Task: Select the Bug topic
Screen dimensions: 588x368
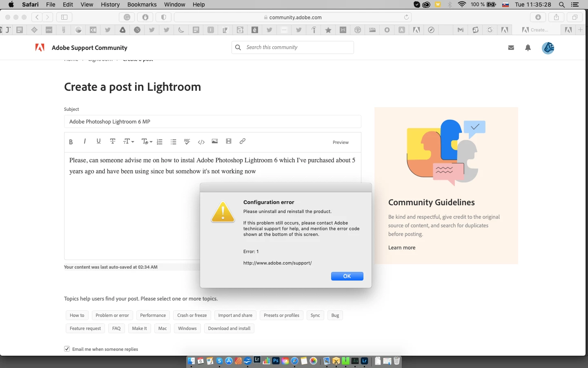Action: (x=335, y=315)
